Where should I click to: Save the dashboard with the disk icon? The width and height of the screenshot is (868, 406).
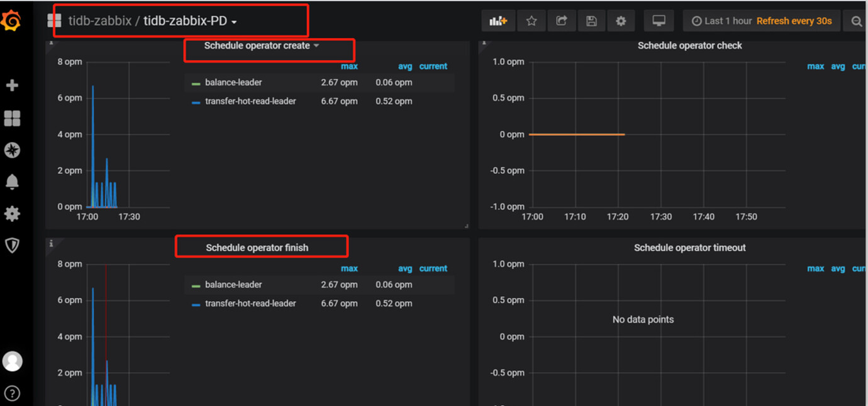[x=591, y=21]
